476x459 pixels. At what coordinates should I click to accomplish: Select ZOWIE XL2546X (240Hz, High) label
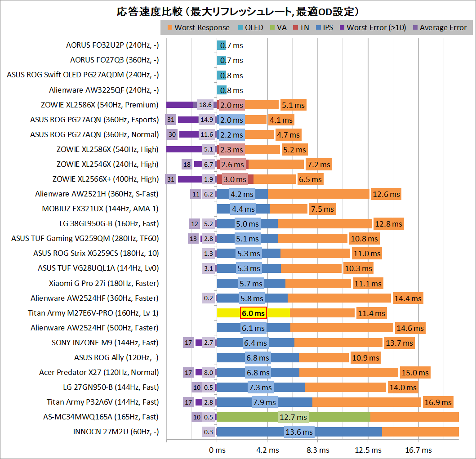coord(107,165)
